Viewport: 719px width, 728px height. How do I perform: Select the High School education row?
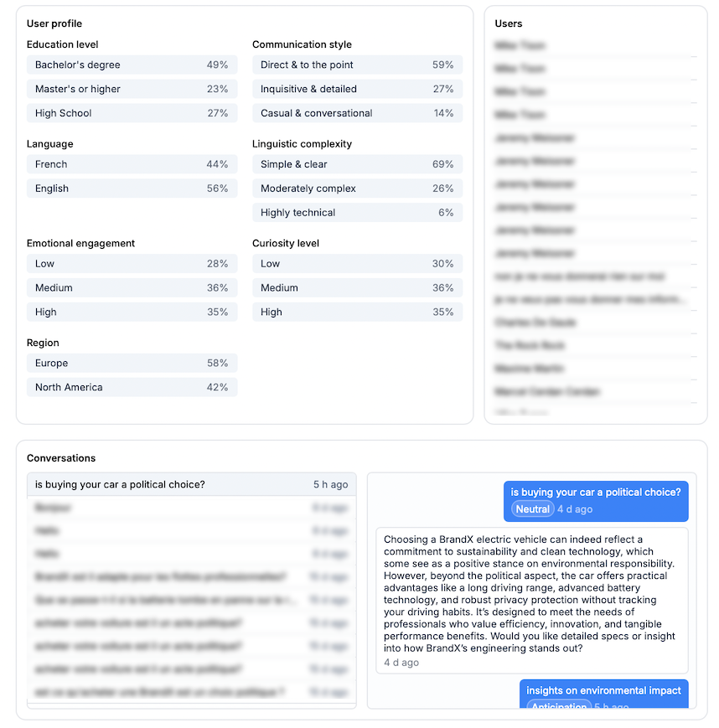[x=132, y=114]
